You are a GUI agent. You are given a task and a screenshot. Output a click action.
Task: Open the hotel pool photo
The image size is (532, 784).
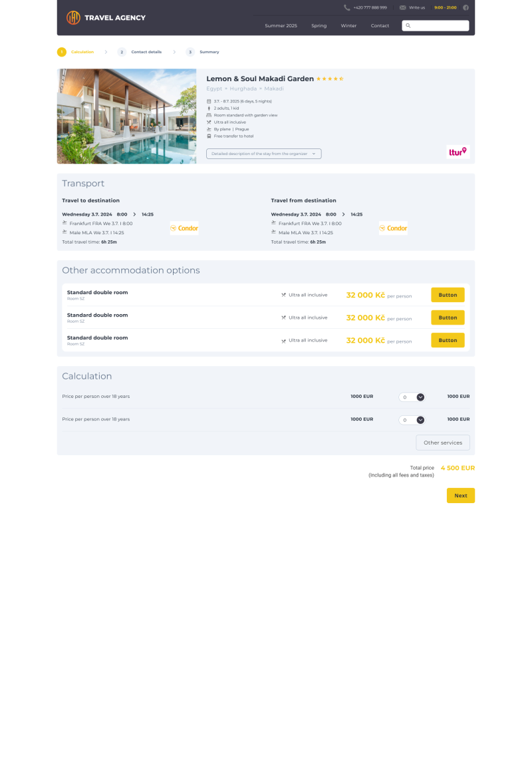click(126, 116)
